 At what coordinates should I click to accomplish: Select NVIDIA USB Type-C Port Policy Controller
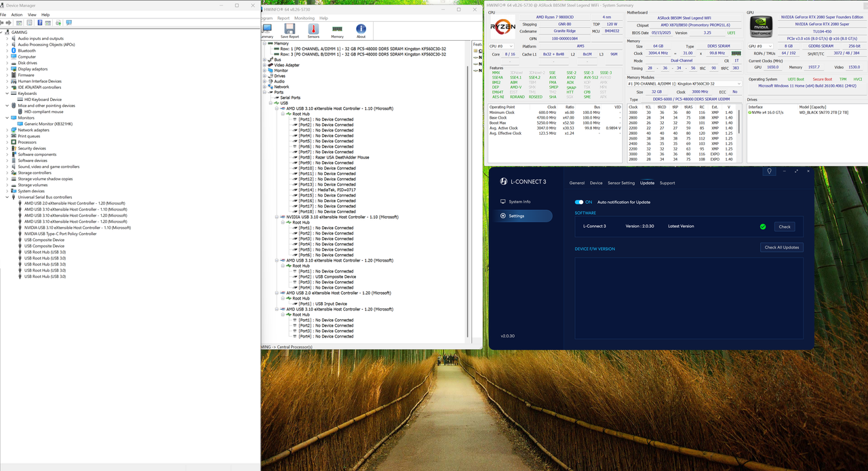coord(60,234)
